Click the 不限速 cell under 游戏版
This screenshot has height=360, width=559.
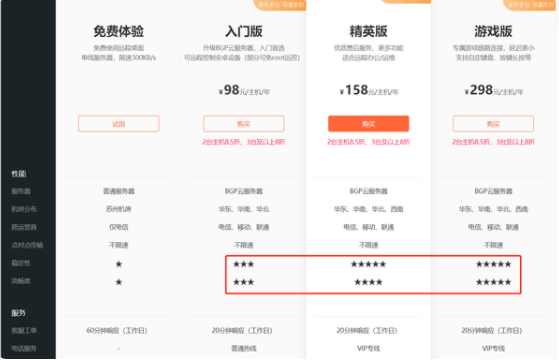[493, 245]
